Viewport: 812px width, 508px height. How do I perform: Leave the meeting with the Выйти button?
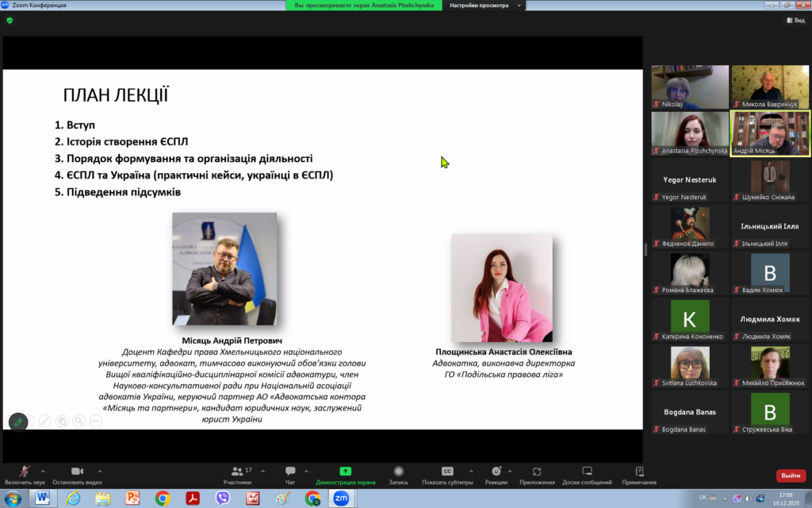[x=790, y=475]
